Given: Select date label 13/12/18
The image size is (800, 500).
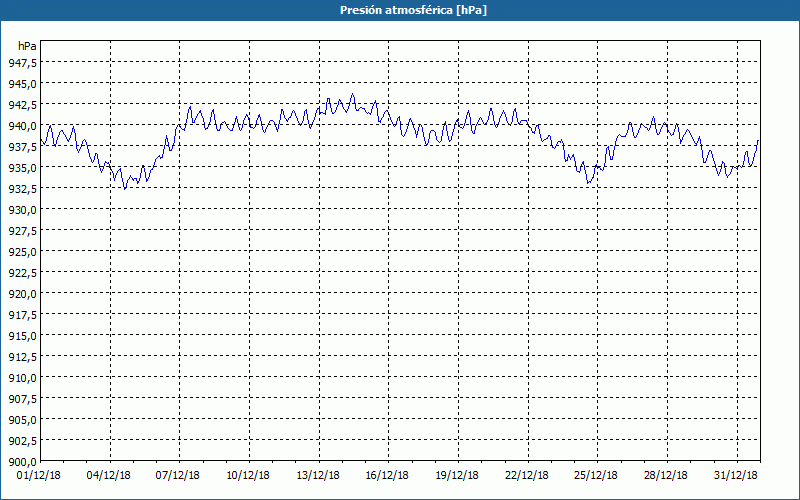Looking at the screenshot, I should pos(318,475).
